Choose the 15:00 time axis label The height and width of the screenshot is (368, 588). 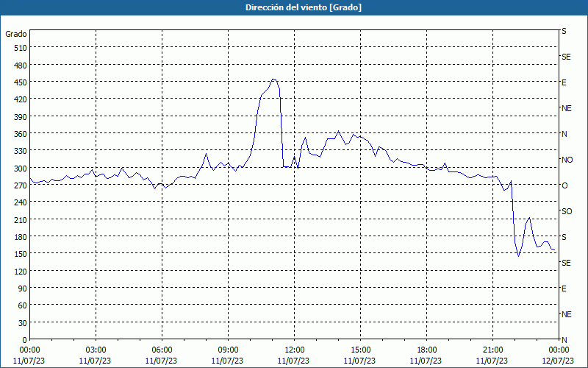[360, 350]
